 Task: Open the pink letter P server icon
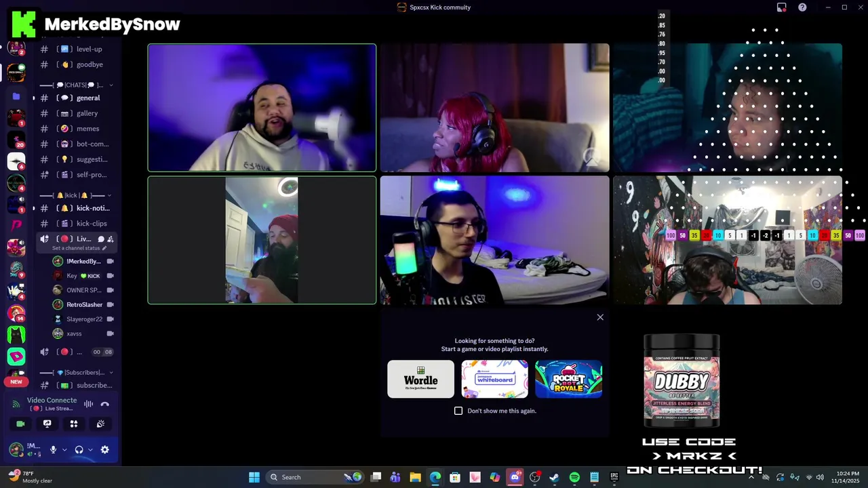16,225
